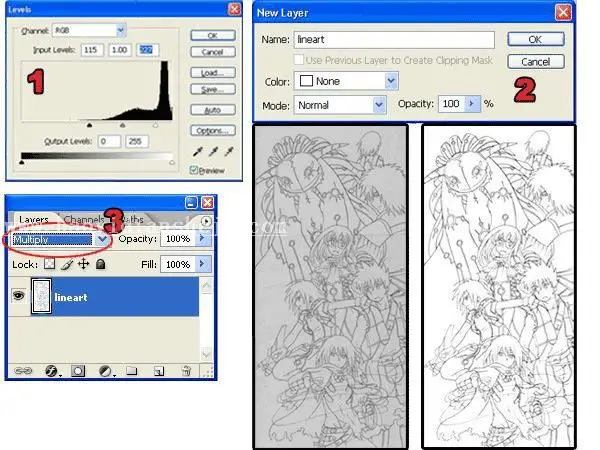Delete layer with the trash icon
This screenshot has height=450, width=600.
tap(186, 370)
